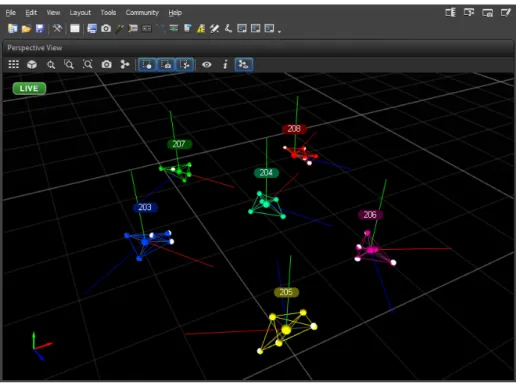The width and height of the screenshot is (516, 383).
Task: Click the XYZ axis gizmo in viewport corner
Action: (x=42, y=346)
